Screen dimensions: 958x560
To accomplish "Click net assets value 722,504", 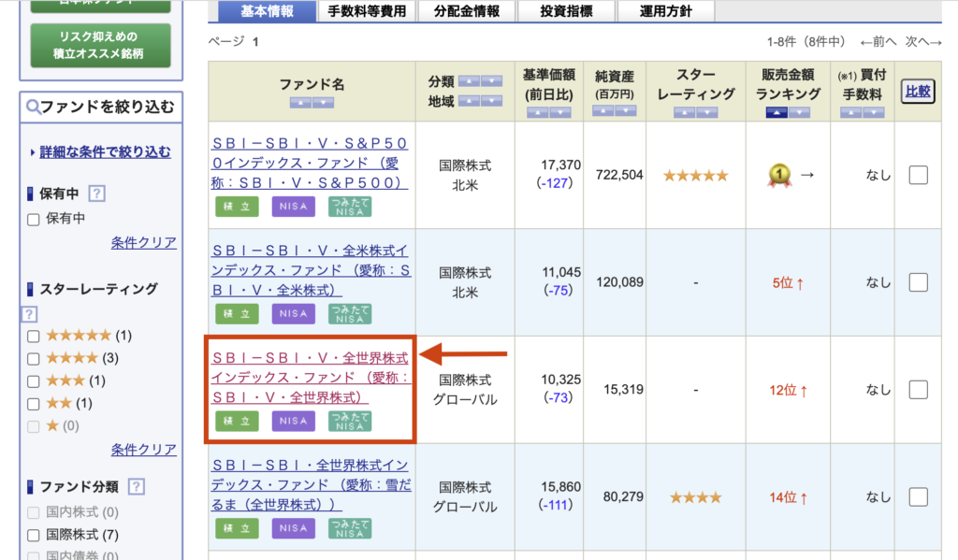I will (x=619, y=175).
